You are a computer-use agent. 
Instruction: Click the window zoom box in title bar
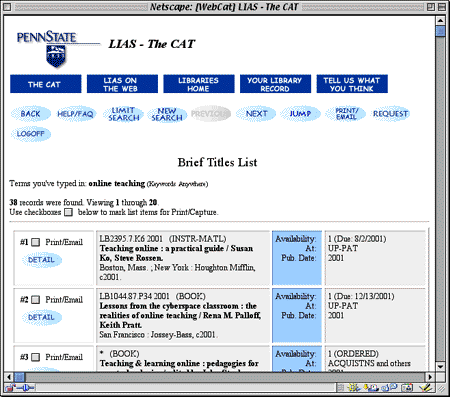pos(431,7)
